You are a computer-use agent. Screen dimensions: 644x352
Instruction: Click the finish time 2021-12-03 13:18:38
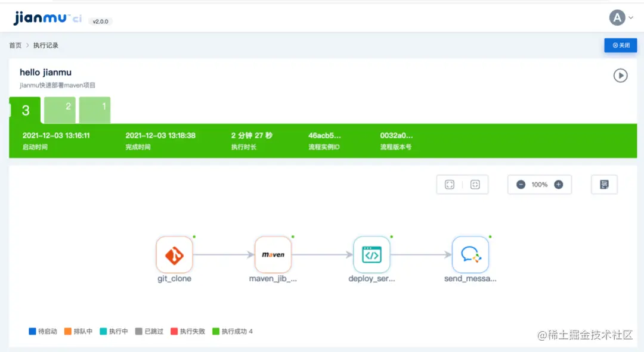(160, 135)
